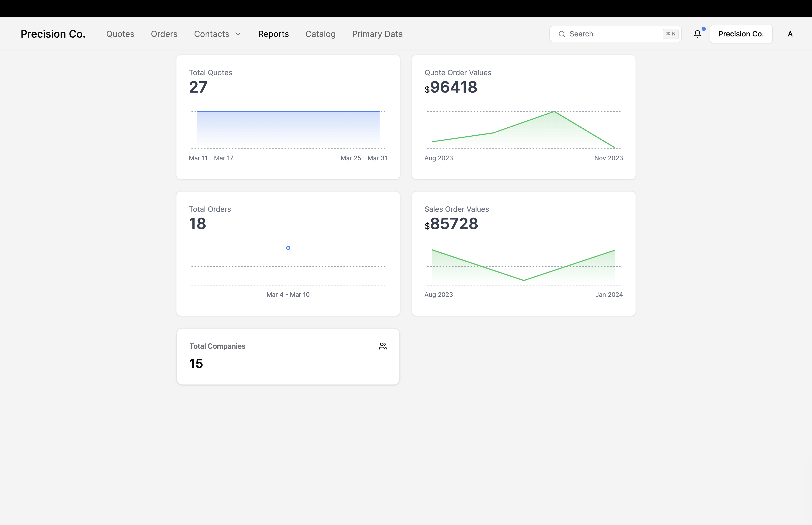812x525 pixels.
Task: Select the Total Companies card
Action: [x=288, y=356]
